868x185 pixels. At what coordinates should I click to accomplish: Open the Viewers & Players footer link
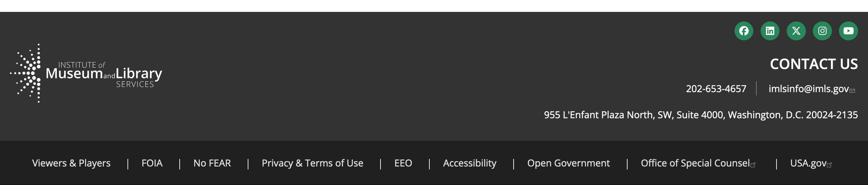click(x=71, y=163)
